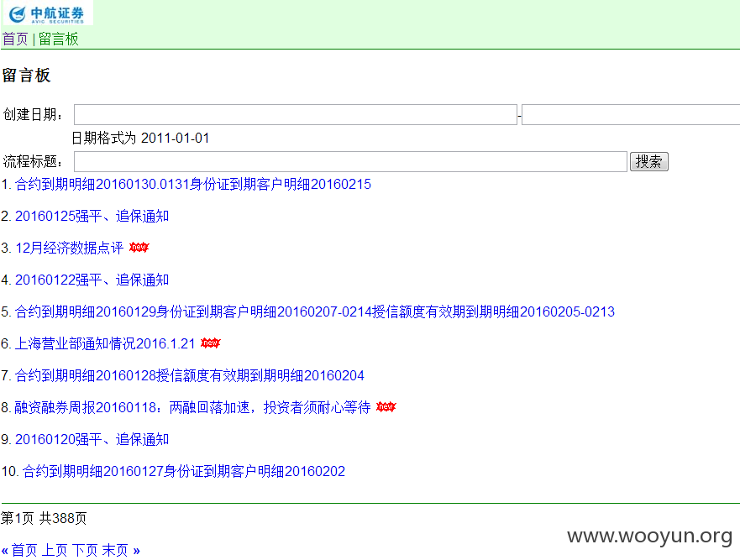Image resolution: width=740 pixels, height=560 pixels.
Task: Click new badge beside 12月经济数据点评
Action: [139, 247]
